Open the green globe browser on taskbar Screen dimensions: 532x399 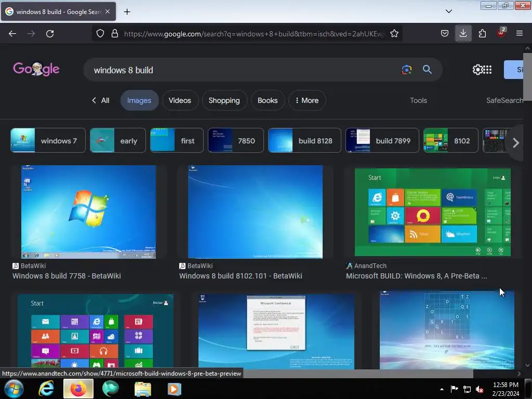[111, 389]
